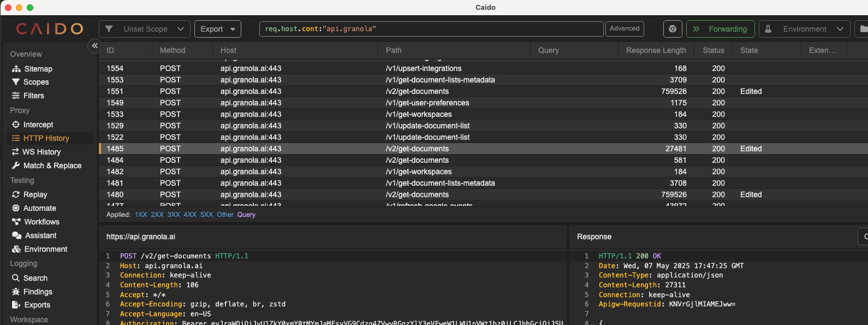Open Search under Logging
This screenshot has width=868, height=325.
tap(29, 278)
